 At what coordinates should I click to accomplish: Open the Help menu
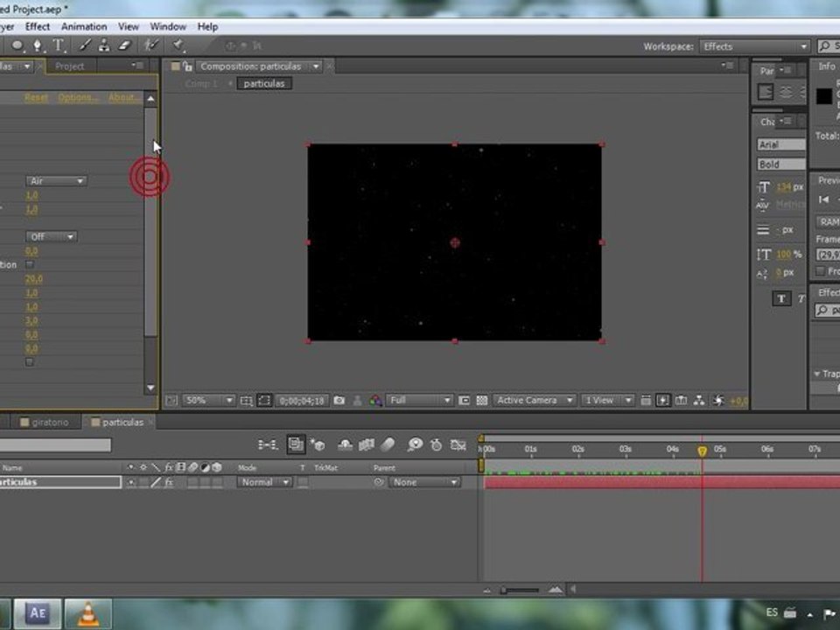coord(208,26)
